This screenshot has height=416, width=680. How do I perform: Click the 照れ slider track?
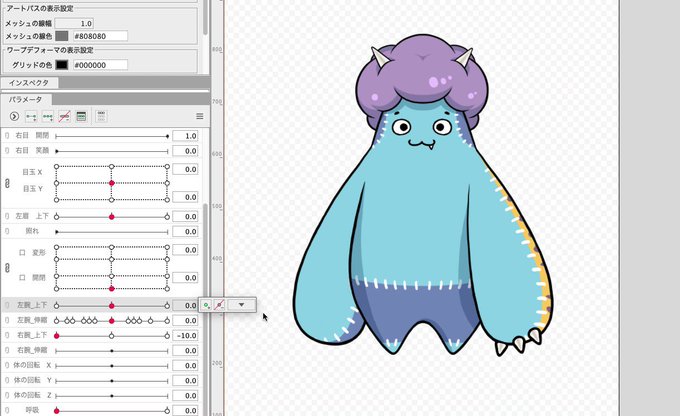[112, 232]
